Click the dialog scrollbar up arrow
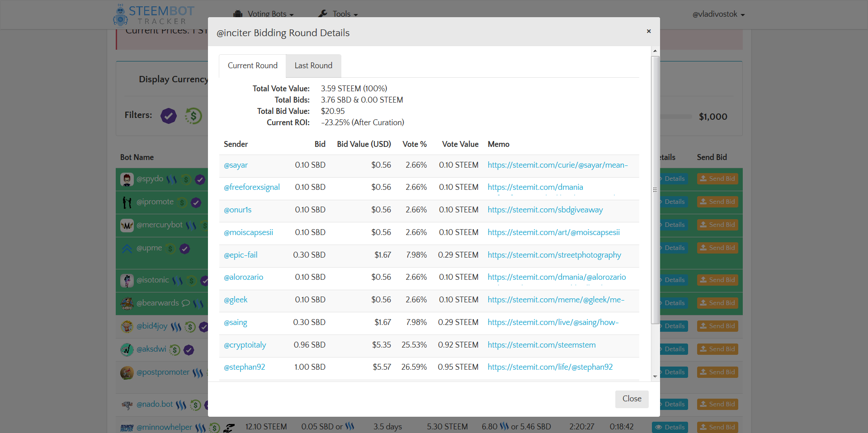 coord(655,51)
